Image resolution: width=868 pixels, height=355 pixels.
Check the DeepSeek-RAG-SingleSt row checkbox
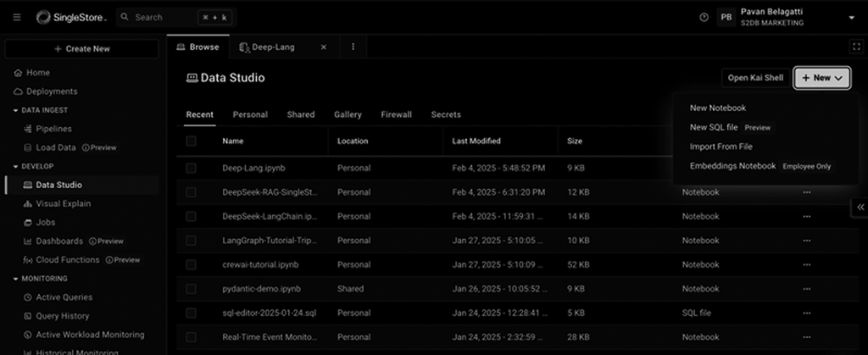tap(191, 192)
